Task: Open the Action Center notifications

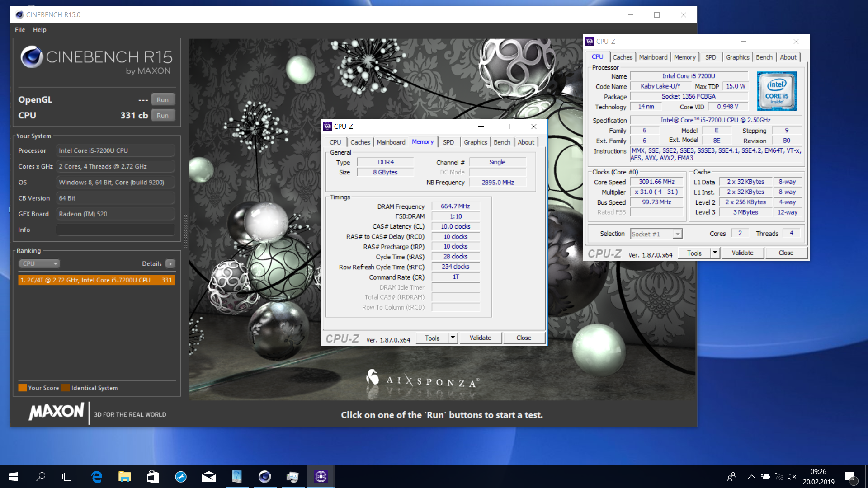Action: click(850, 478)
